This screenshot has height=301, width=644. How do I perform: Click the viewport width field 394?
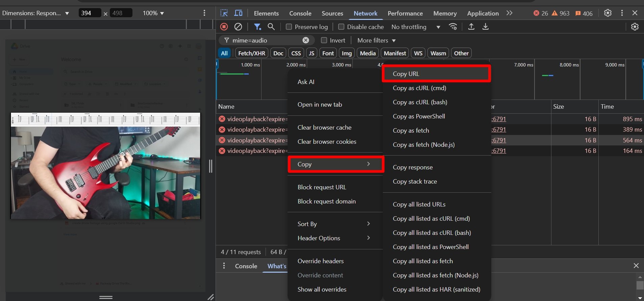[90, 13]
